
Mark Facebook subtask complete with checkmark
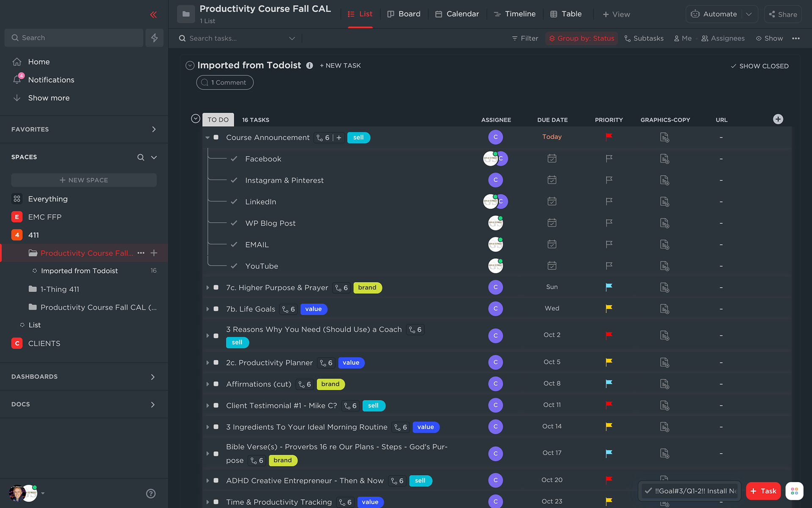click(234, 159)
